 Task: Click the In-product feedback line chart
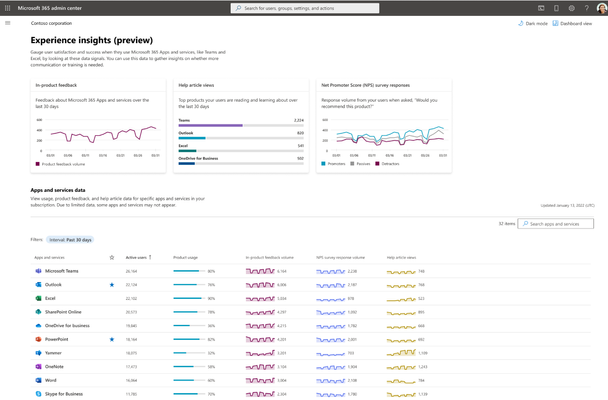coord(99,136)
